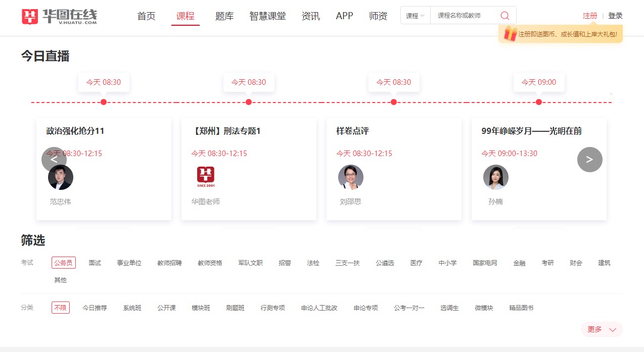Click teacher 范忠伟's avatar photo

pos(61,177)
